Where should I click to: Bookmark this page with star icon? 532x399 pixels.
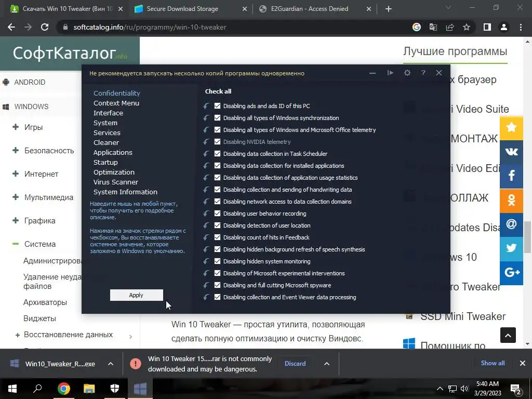click(x=467, y=27)
